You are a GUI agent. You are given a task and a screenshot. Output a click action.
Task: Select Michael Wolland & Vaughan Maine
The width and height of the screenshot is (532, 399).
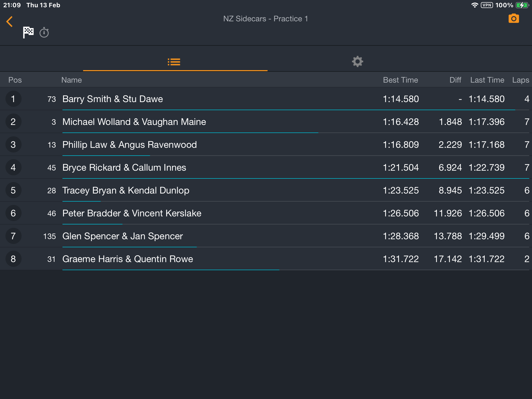click(x=266, y=122)
